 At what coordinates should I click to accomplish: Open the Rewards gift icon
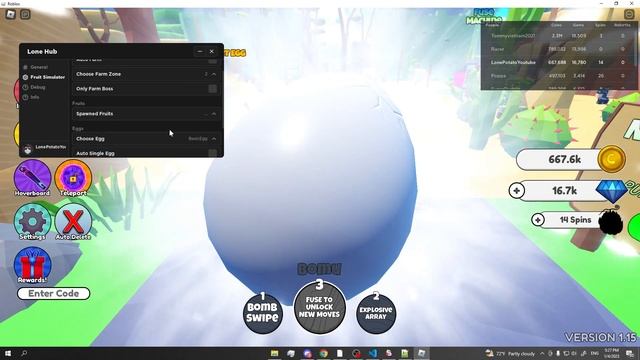32,265
